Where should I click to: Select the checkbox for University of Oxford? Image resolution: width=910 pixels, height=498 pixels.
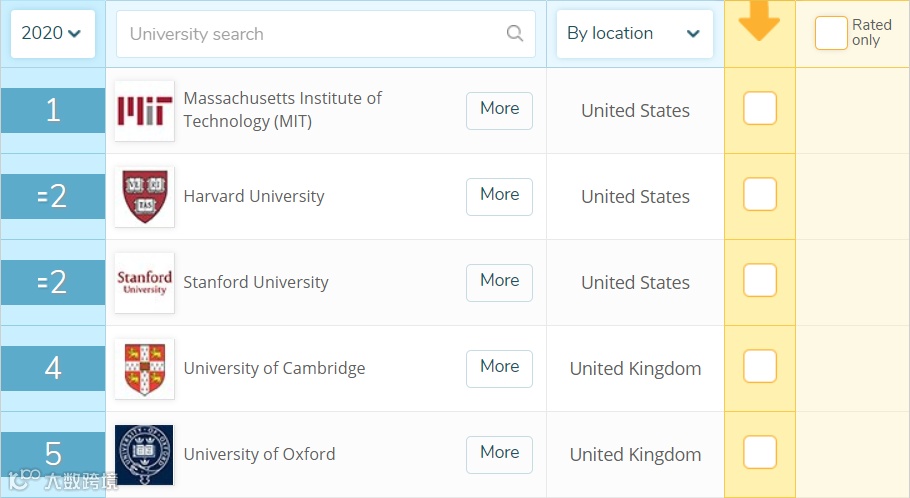760,452
